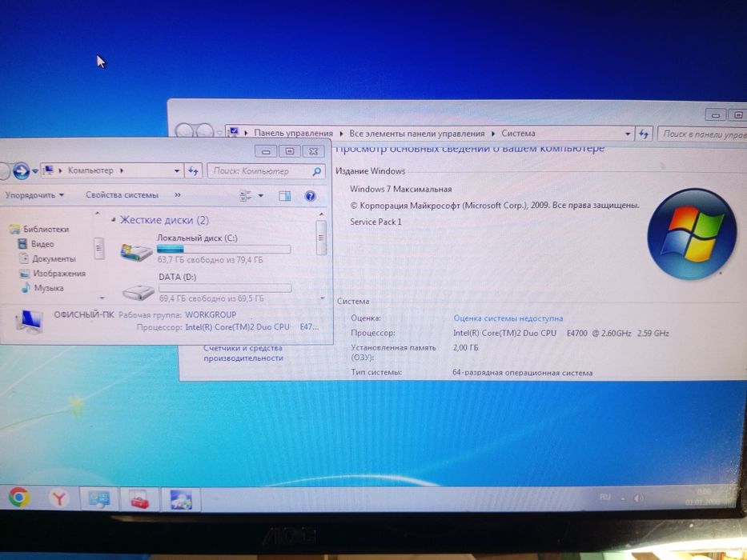Change the view with the view icon
Viewport: 747px width, 560px height.
pyautogui.click(x=246, y=195)
